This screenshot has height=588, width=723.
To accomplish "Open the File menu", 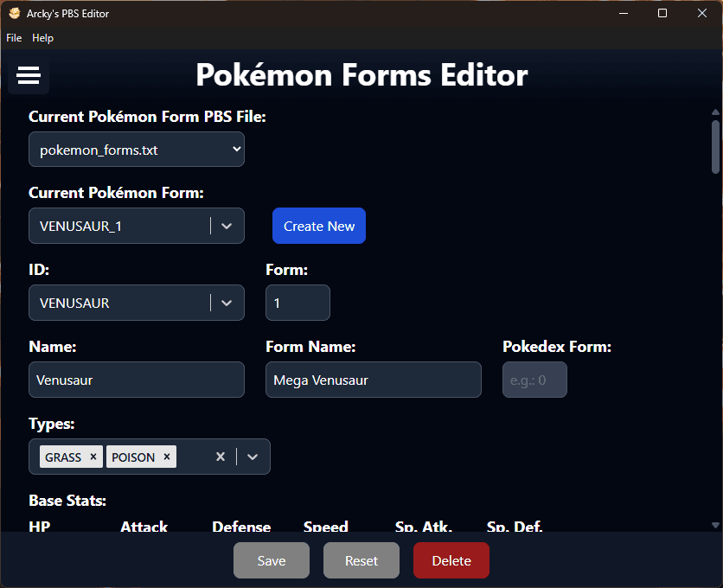I will (x=14, y=38).
